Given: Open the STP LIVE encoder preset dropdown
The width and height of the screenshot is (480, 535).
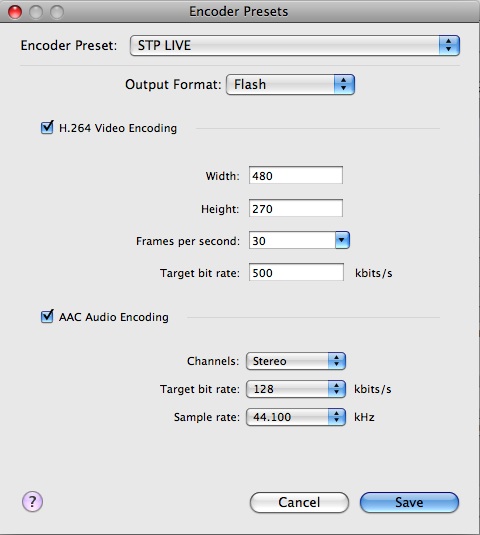Looking at the screenshot, I should [x=295, y=45].
